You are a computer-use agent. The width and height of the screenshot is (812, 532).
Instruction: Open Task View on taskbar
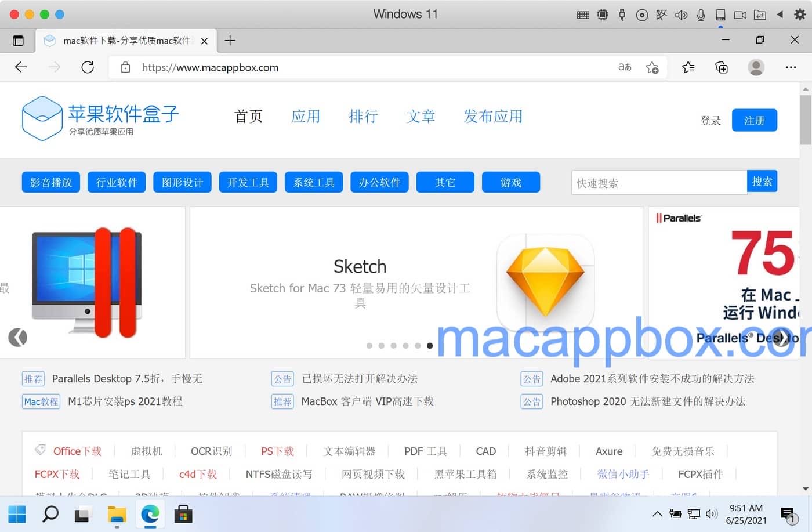(x=84, y=514)
